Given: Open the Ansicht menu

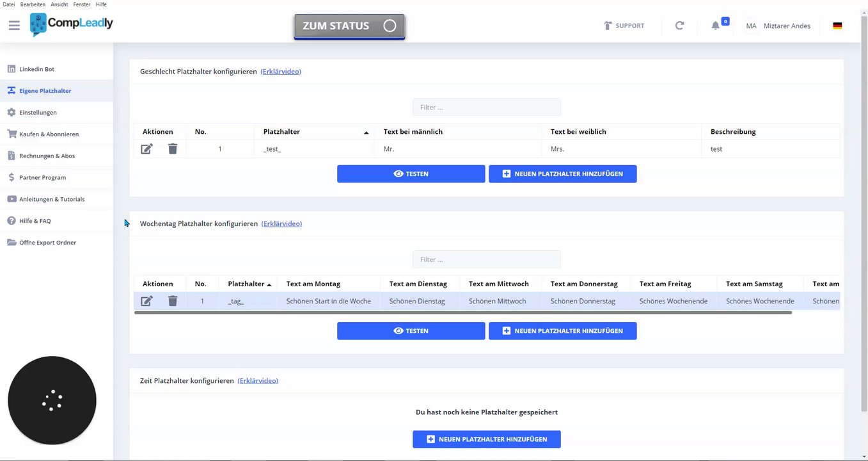Looking at the screenshot, I should coord(59,4).
